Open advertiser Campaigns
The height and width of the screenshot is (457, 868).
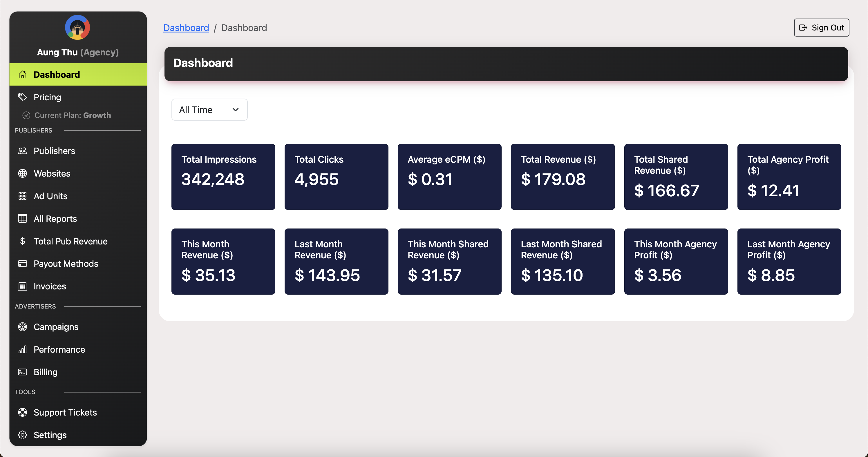(x=78, y=327)
